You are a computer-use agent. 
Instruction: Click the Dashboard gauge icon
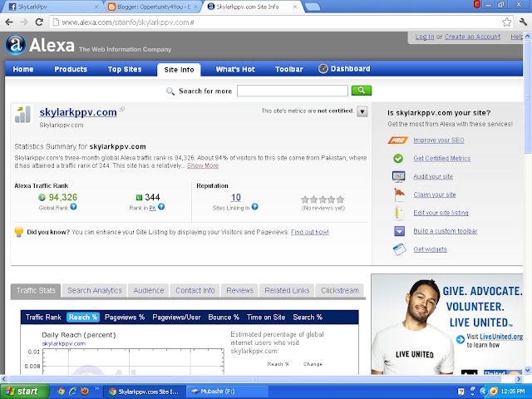323,68
